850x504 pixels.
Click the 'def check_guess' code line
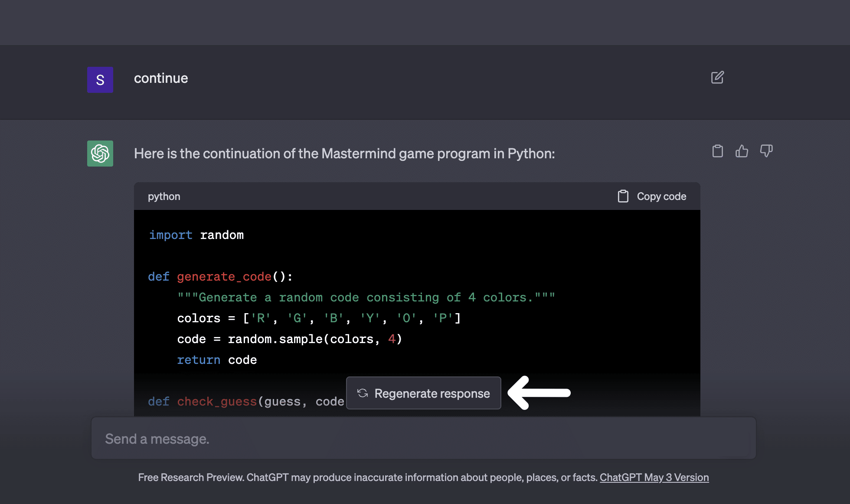click(x=246, y=402)
